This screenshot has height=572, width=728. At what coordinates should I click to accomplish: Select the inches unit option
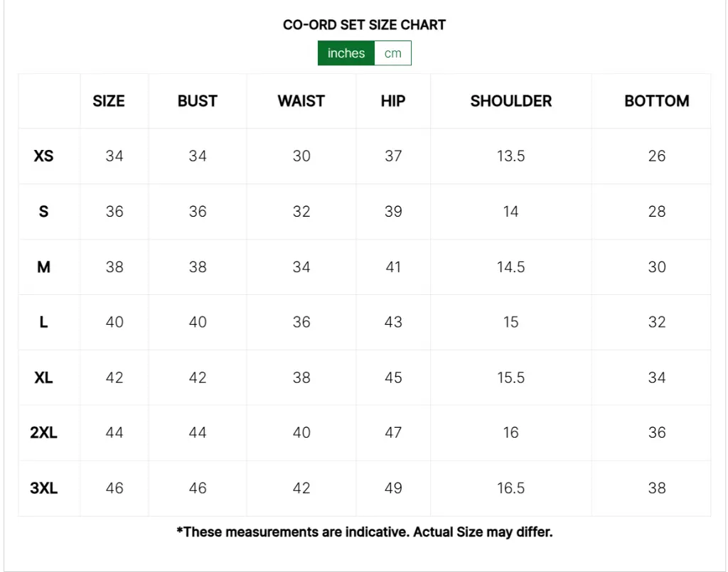346,53
